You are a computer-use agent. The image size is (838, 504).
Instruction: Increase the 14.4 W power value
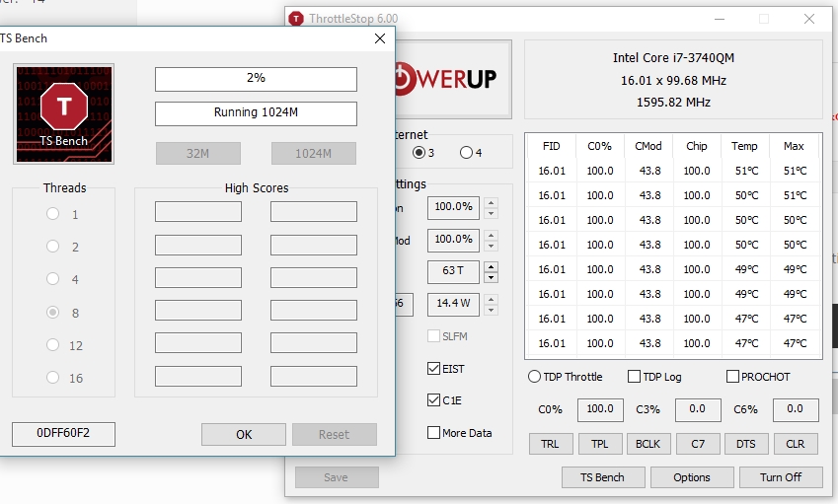pyautogui.click(x=492, y=300)
